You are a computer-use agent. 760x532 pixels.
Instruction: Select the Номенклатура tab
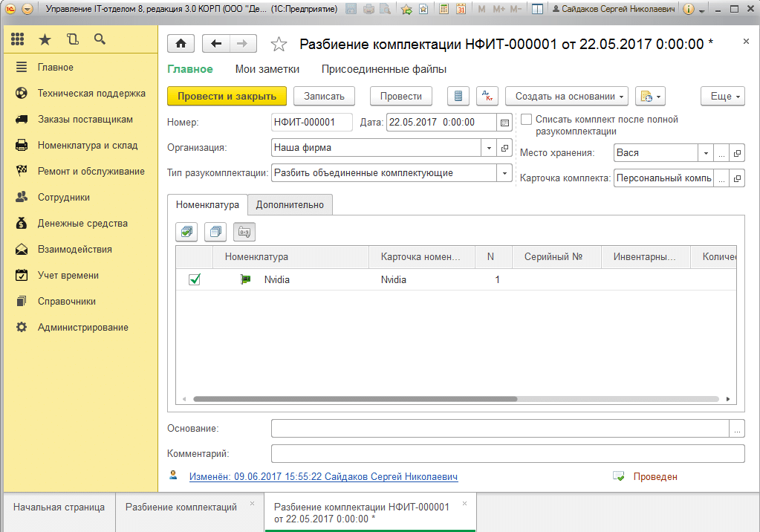tap(207, 204)
